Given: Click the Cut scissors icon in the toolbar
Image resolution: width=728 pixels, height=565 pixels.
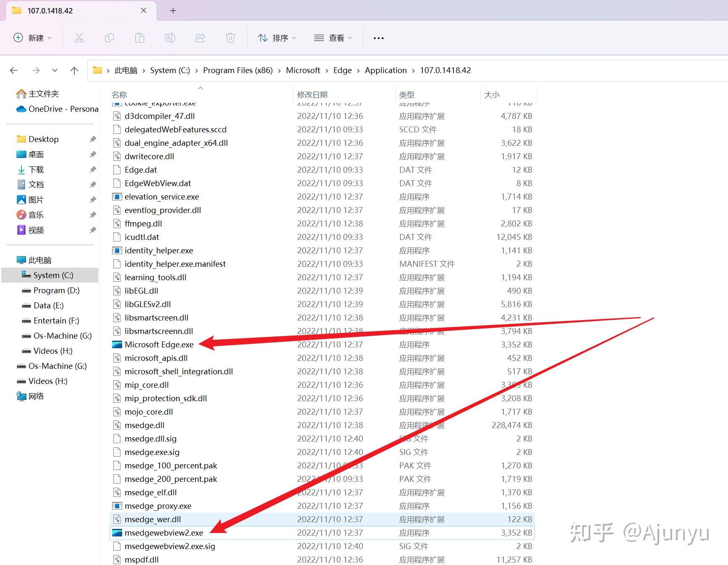Looking at the screenshot, I should pyautogui.click(x=79, y=38).
